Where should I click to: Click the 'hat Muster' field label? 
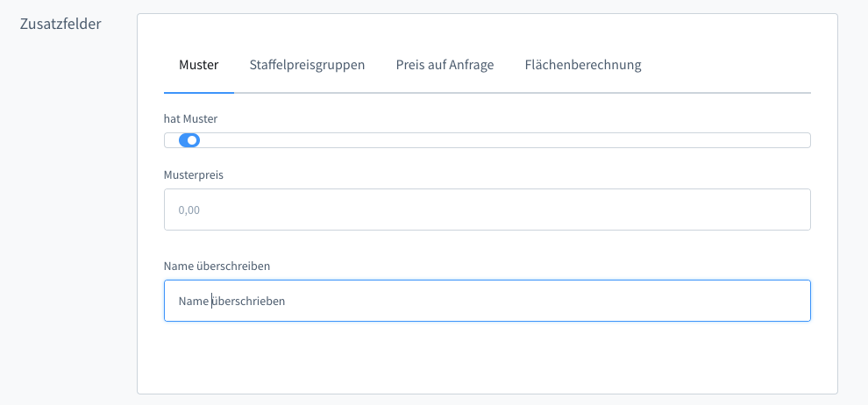(x=190, y=117)
